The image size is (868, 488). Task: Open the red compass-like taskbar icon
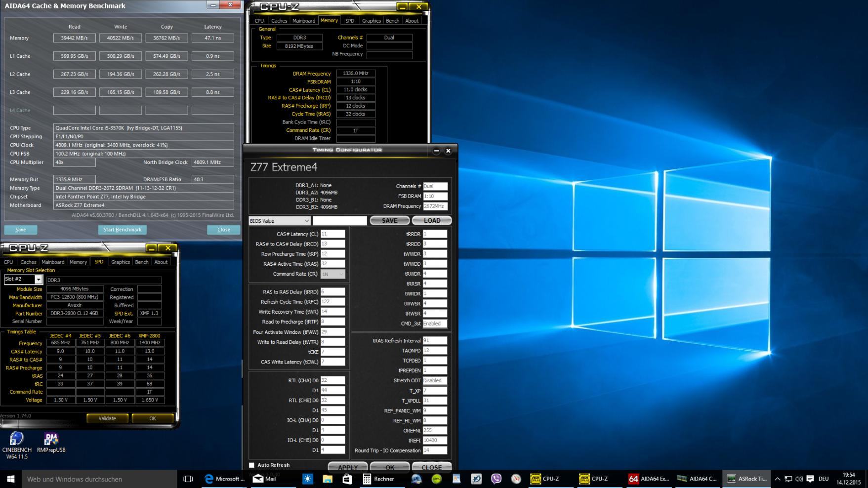(516, 479)
